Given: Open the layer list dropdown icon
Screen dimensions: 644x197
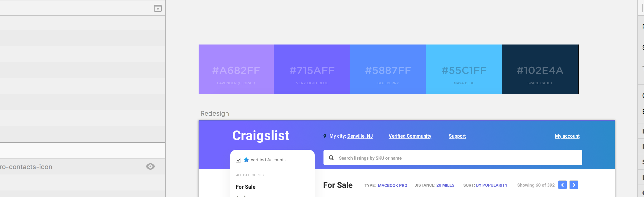Looking at the screenshot, I should pyautogui.click(x=158, y=8).
